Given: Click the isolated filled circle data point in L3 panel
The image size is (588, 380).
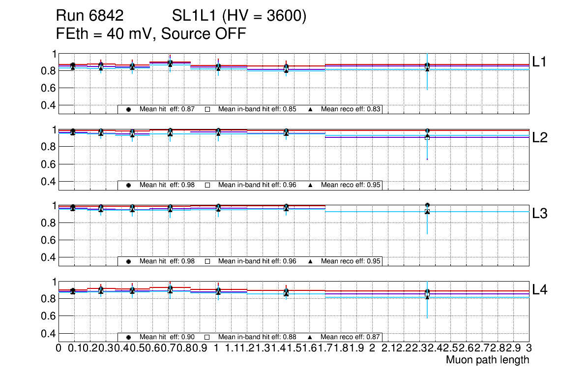Looking at the screenshot, I should click(x=427, y=205).
